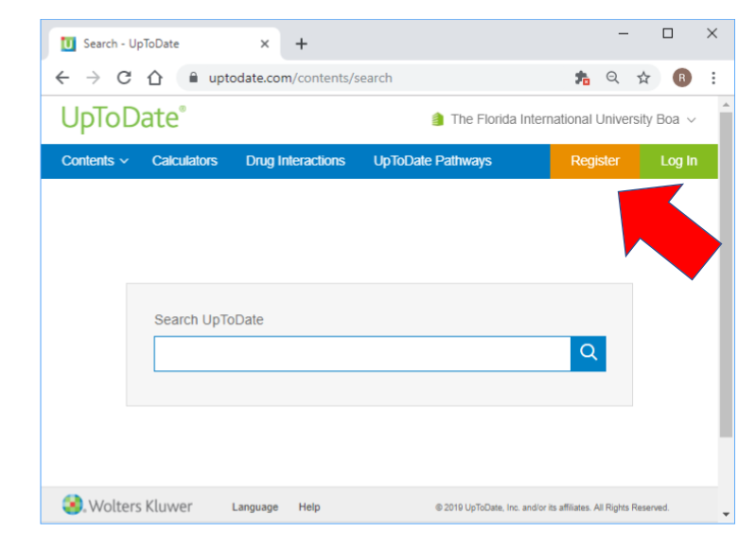Image resolution: width=756 pixels, height=533 pixels.
Task: Maximize the browser window
Action: point(667,33)
